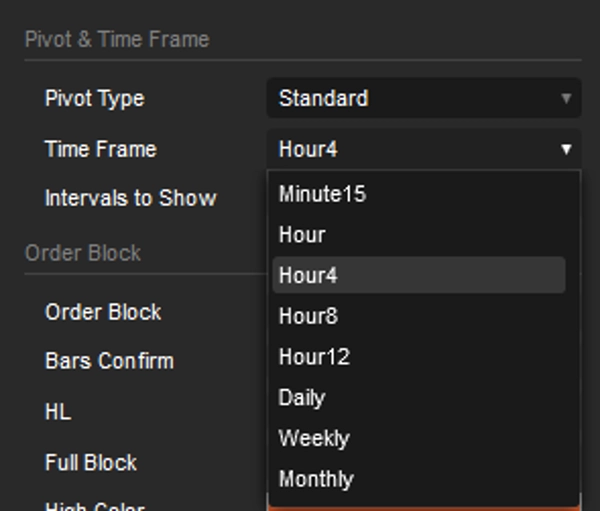Click the Pivot Type label
Viewport: 600px width, 511px height.
point(94,98)
